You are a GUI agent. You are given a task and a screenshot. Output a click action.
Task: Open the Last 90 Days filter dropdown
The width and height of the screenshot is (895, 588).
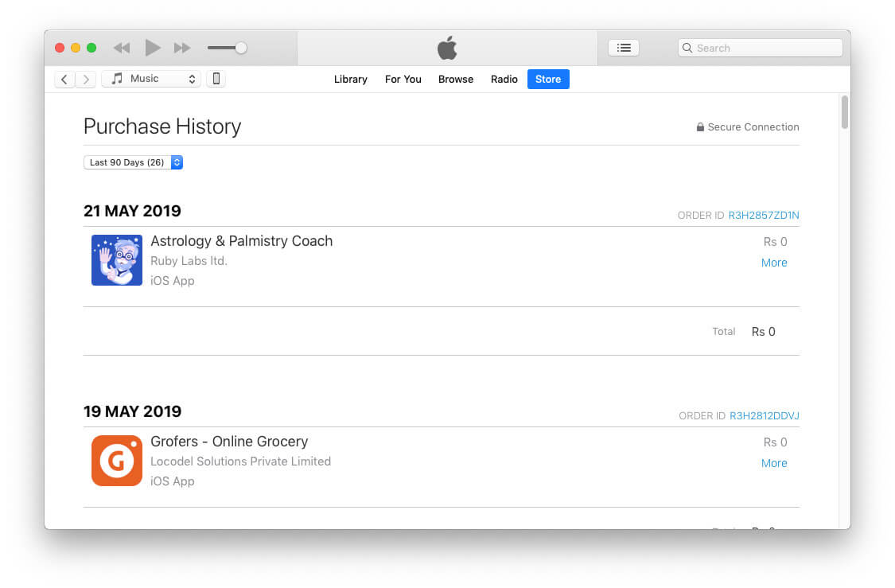coord(133,162)
